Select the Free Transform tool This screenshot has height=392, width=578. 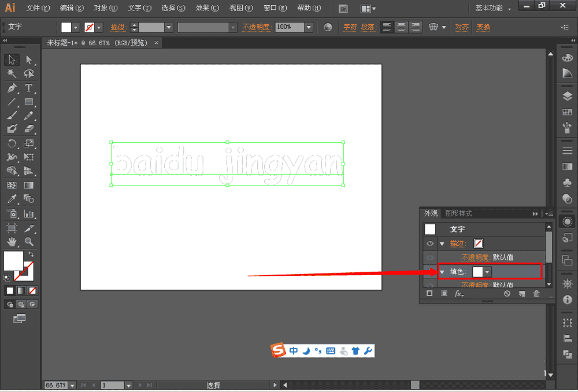coord(28,157)
